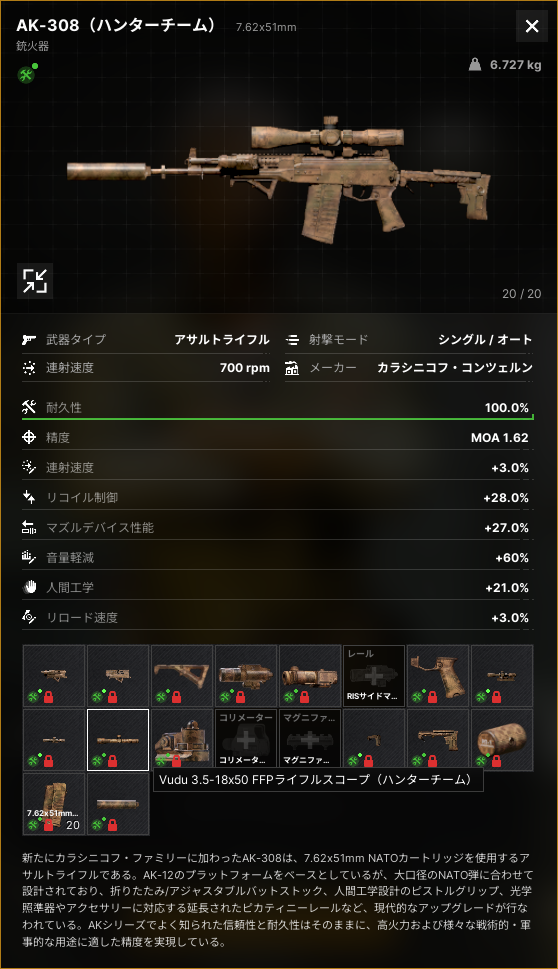The height and width of the screenshot is (969, 558).
Task: Select the pistol grip attachment slot
Action: pyautogui.click(x=438, y=675)
